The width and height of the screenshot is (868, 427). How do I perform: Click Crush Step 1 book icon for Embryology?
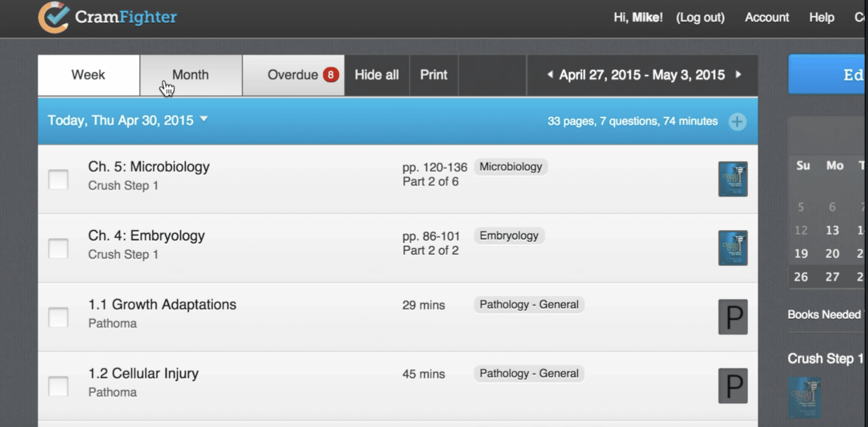point(732,248)
